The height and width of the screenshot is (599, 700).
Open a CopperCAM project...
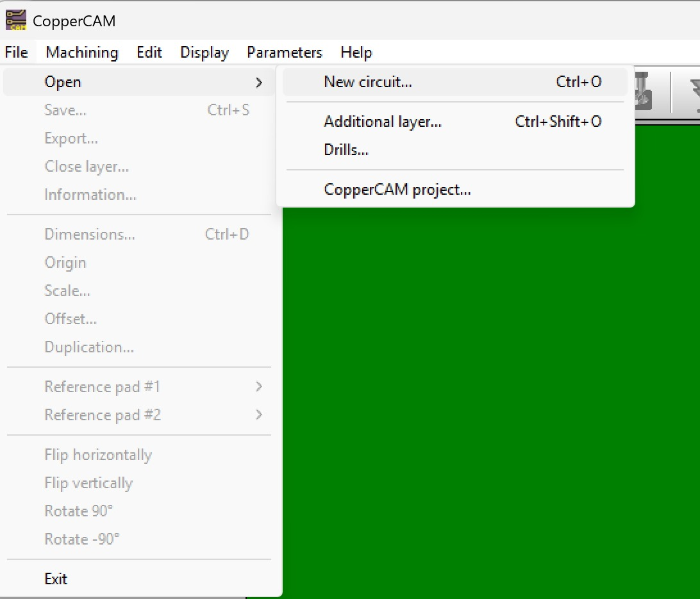(455, 190)
